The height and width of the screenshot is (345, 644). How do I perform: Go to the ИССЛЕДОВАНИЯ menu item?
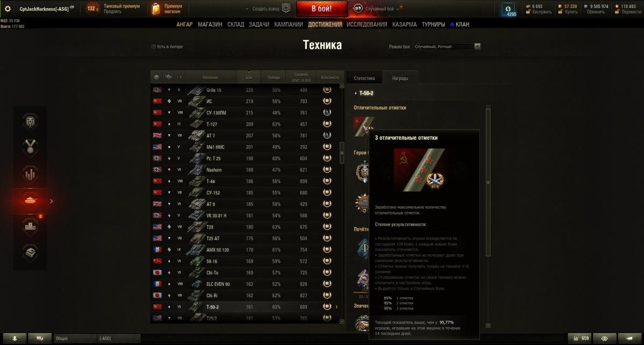367,25
